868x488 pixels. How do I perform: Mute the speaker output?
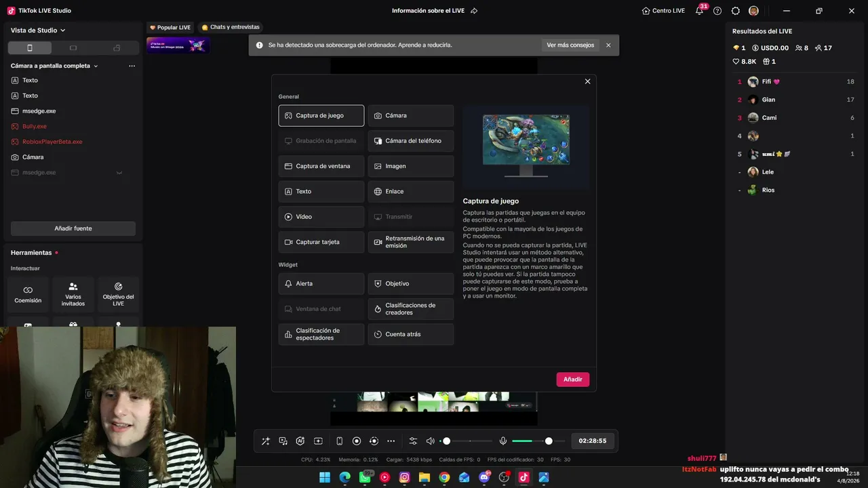coord(430,441)
